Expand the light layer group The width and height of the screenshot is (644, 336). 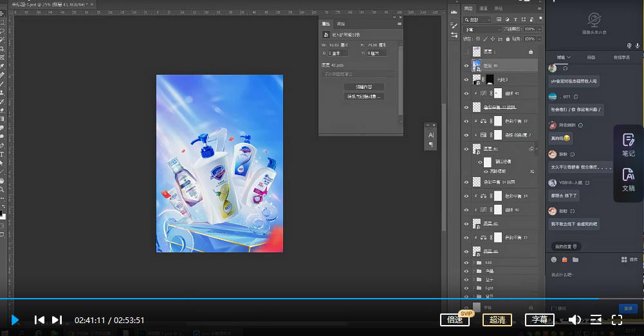(x=474, y=288)
